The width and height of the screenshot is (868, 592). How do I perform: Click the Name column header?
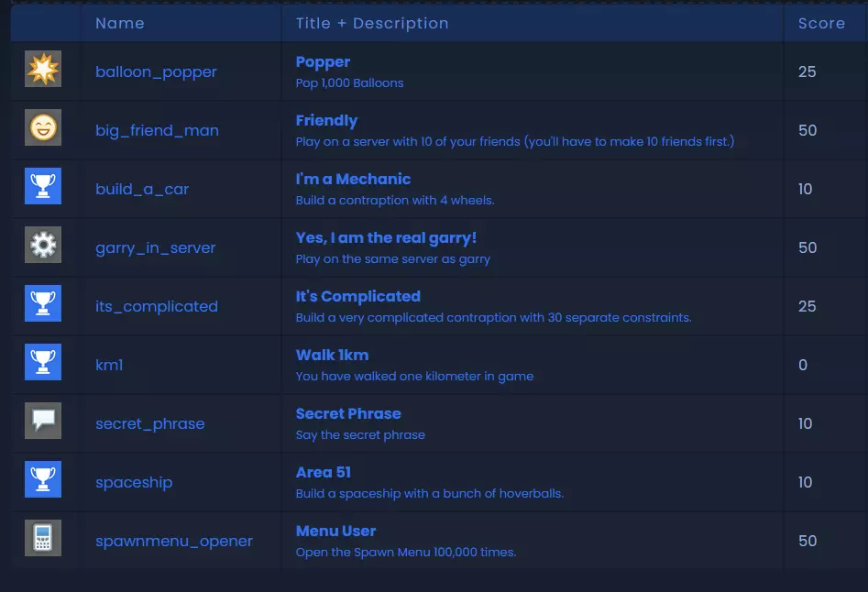(x=120, y=23)
